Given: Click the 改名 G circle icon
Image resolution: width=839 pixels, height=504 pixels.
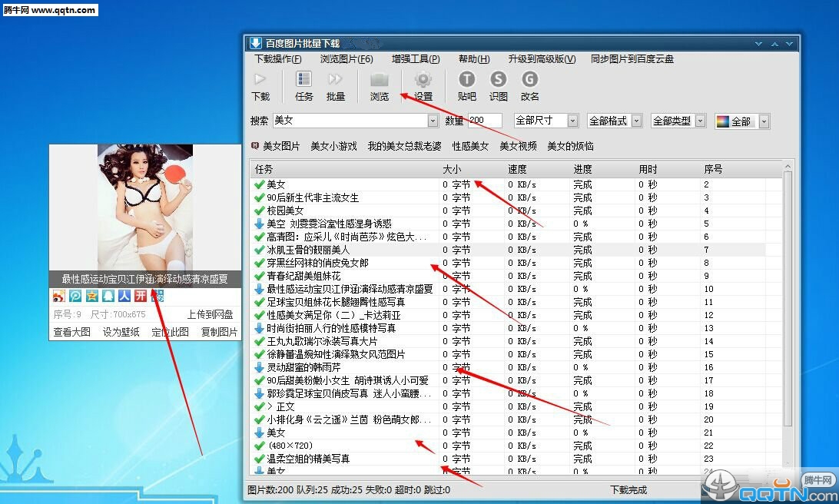Looking at the screenshot, I should [529, 79].
